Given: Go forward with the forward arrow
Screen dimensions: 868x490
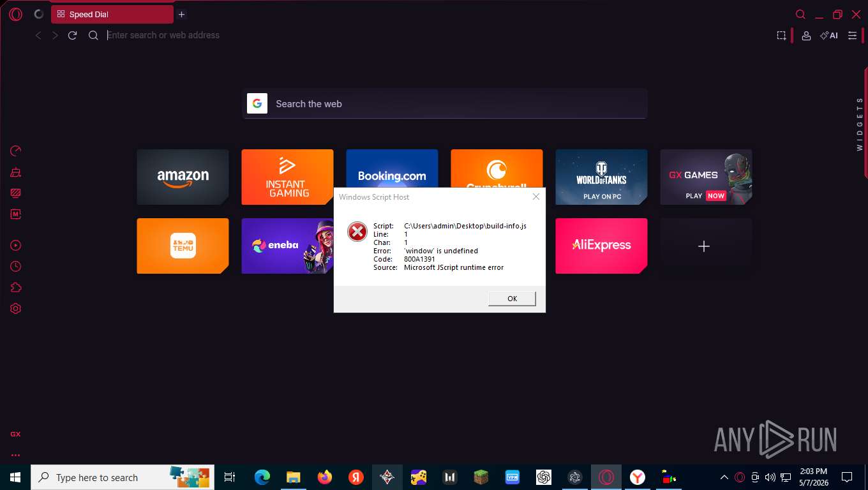Looking at the screenshot, I should click(x=55, y=36).
